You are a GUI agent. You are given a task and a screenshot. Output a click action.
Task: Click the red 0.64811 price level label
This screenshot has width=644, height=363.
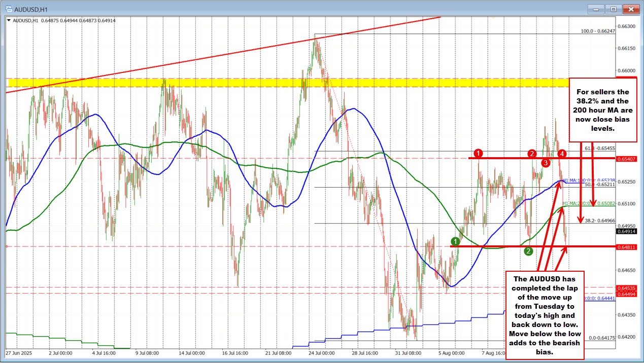[626, 247]
